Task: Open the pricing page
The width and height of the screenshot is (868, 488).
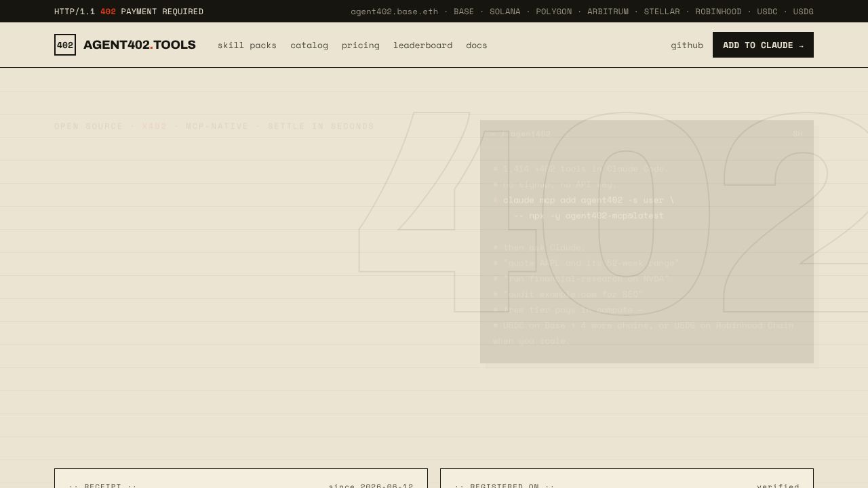Action: tap(361, 45)
